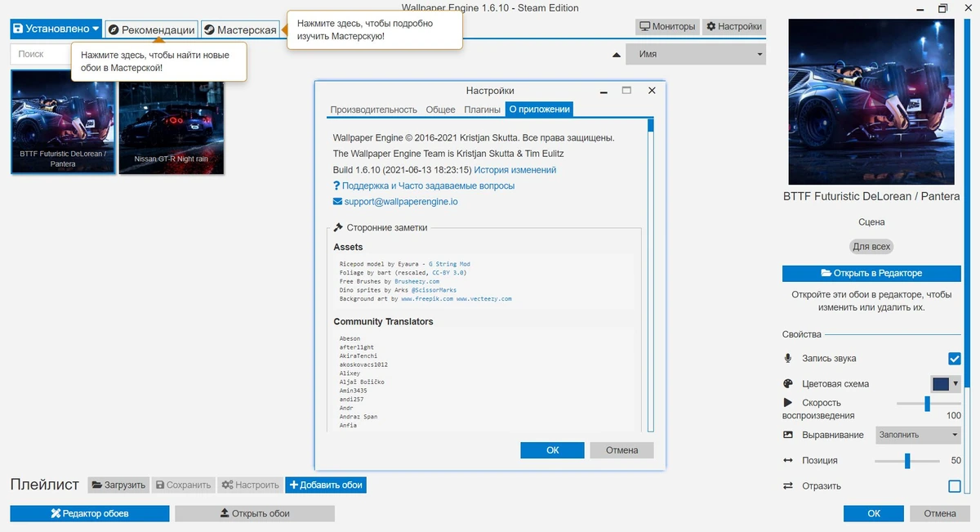Click the Community Translators heading

point(383,321)
